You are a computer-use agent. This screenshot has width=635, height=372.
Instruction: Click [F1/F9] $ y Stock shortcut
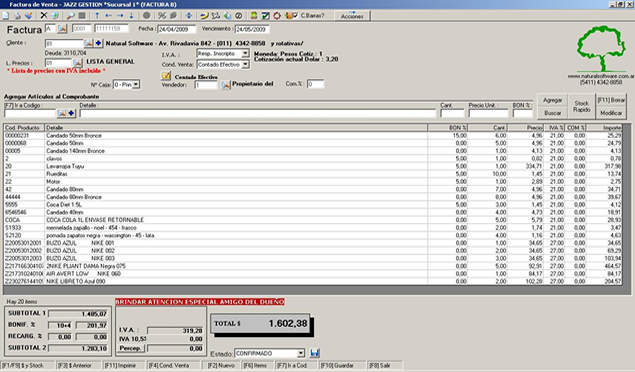[x=26, y=366]
